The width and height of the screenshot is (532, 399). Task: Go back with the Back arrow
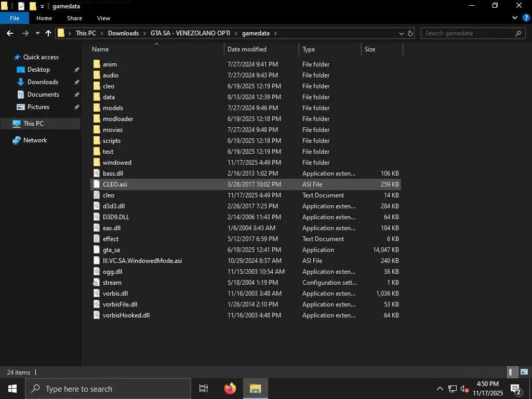10,33
